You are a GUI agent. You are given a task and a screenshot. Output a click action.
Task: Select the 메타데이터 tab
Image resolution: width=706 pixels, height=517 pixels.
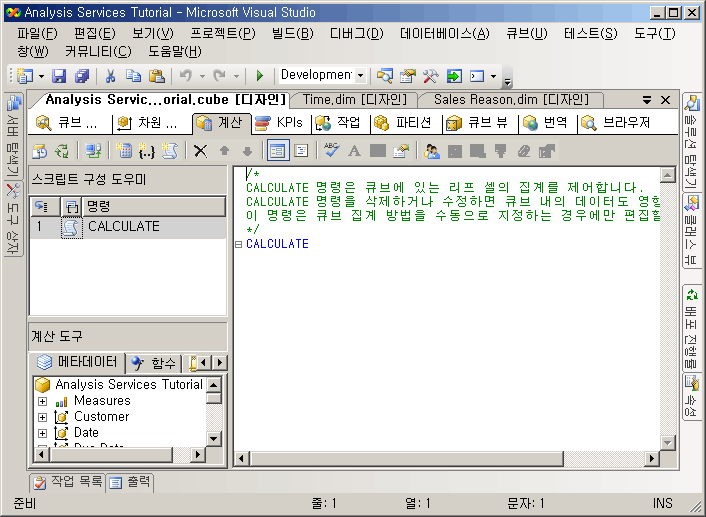77,362
